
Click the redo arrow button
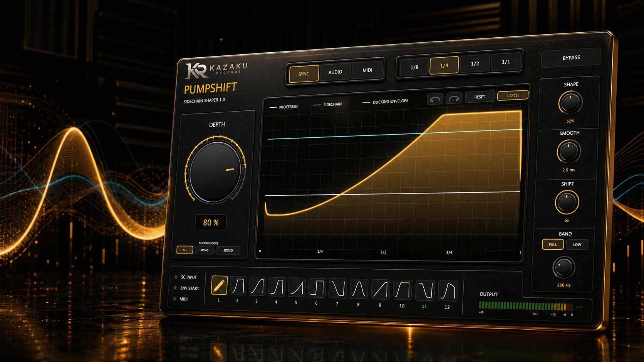pyautogui.click(x=454, y=98)
